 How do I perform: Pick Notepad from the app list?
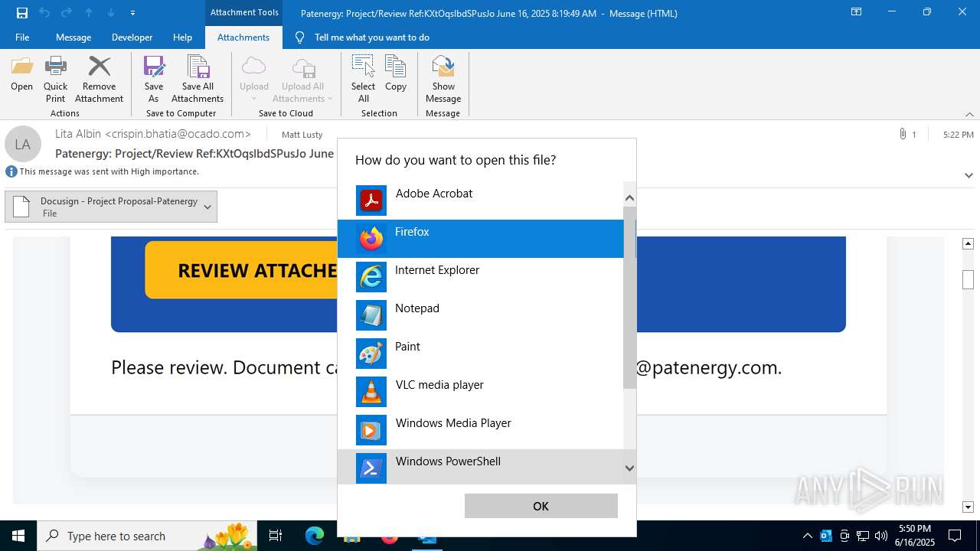tap(481, 315)
